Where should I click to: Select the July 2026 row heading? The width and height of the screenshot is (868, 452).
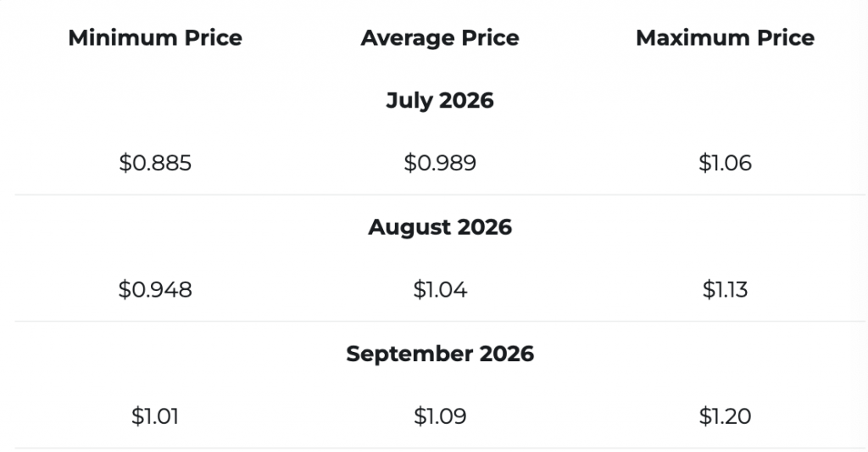(x=440, y=100)
